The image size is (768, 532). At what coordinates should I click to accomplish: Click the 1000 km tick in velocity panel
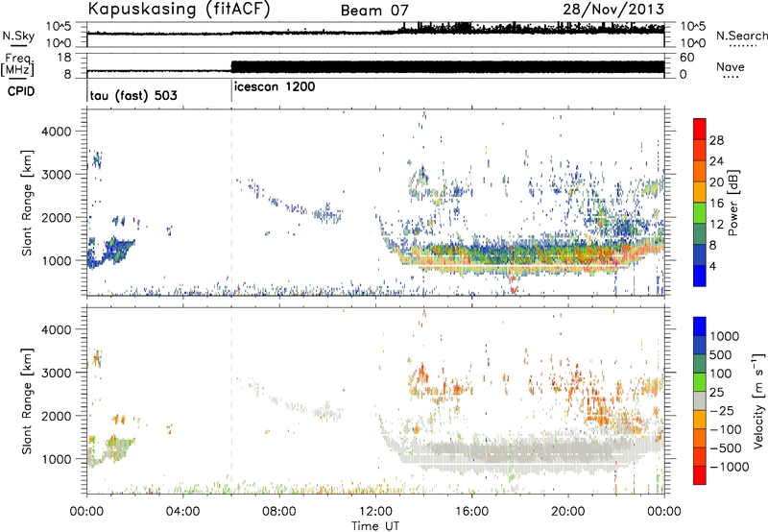(56, 459)
